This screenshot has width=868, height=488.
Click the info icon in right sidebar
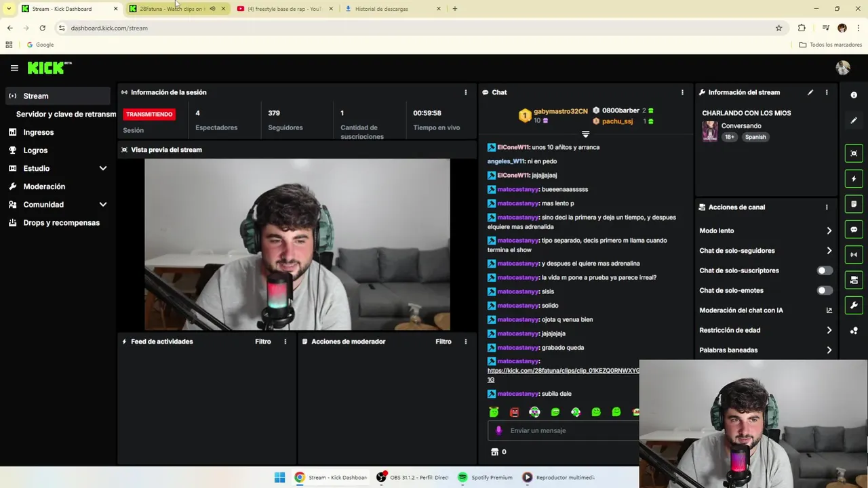click(854, 95)
